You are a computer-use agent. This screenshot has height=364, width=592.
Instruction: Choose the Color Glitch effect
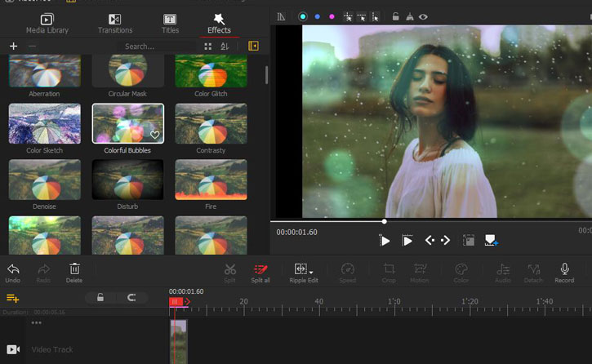click(x=211, y=71)
